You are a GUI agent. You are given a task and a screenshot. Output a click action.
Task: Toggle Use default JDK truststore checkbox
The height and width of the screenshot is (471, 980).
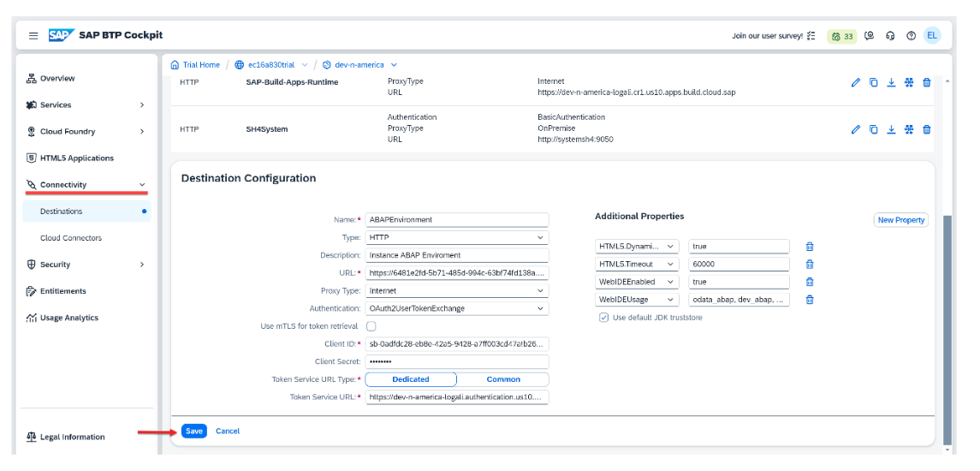coord(603,317)
